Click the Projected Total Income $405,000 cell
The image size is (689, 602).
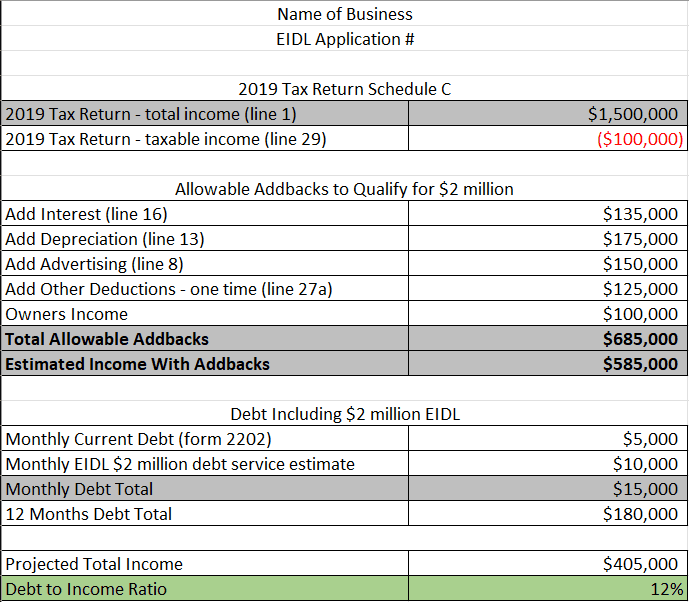click(x=548, y=564)
